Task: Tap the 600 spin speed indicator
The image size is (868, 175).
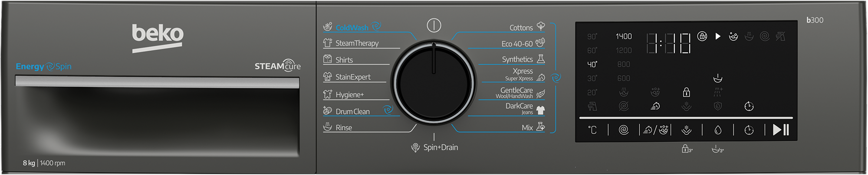Action: [x=624, y=78]
